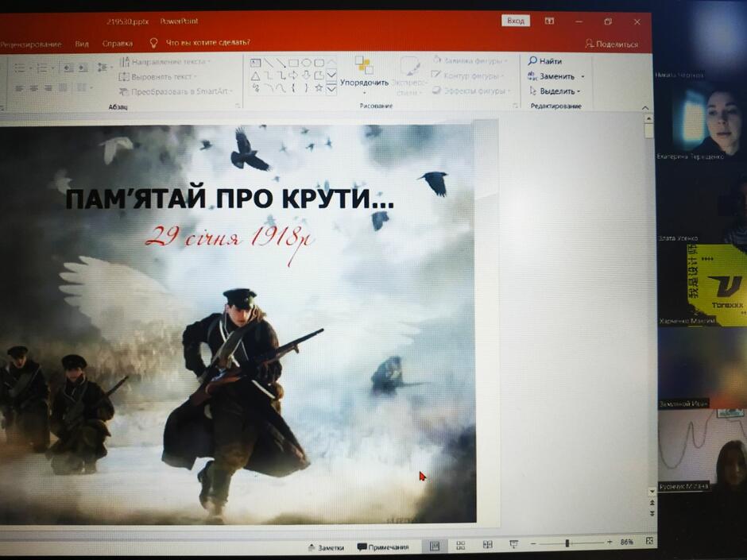Click the Sign in (Вход) button
The image size is (747, 560).
pyautogui.click(x=516, y=21)
